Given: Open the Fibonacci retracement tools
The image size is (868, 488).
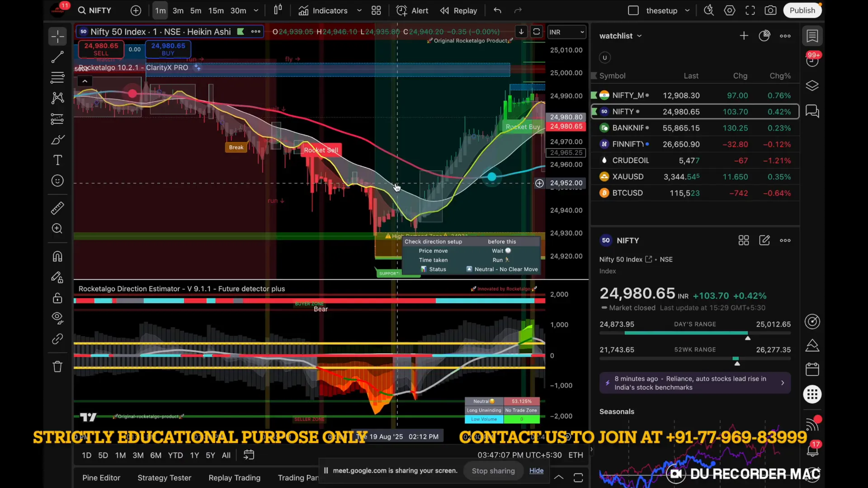Looking at the screenshot, I should [57, 78].
